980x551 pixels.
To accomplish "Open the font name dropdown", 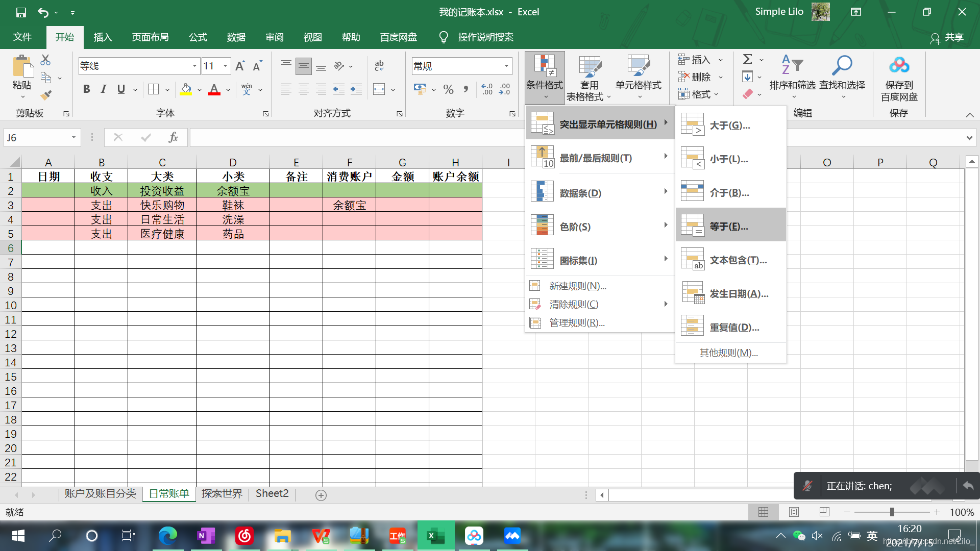I will coord(194,66).
